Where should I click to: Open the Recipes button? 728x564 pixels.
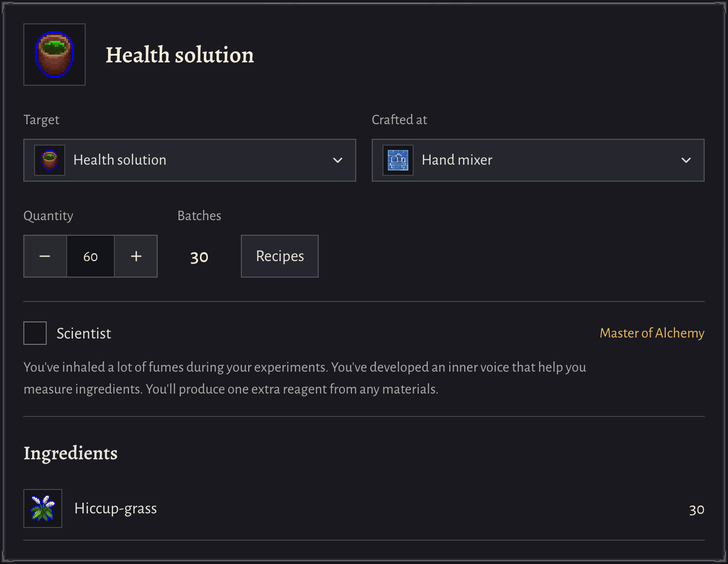pos(280,256)
